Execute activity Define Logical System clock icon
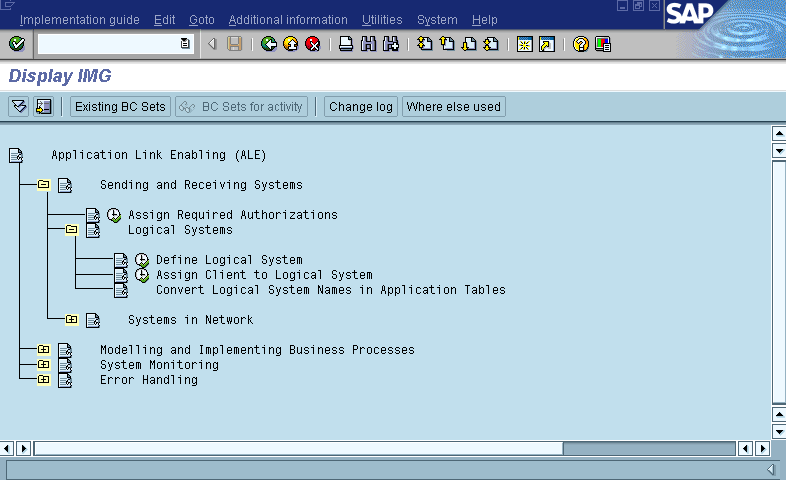This screenshot has width=786, height=480. 142,260
